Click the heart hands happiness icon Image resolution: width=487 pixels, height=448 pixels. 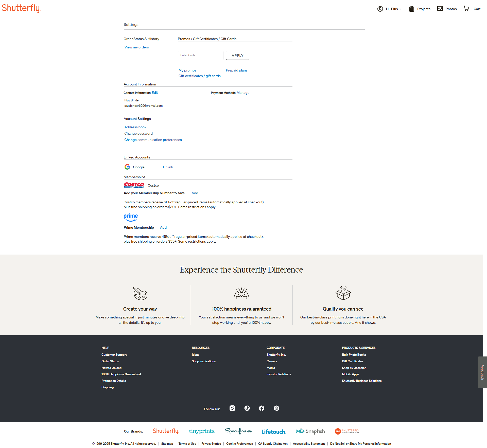click(x=241, y=293)
